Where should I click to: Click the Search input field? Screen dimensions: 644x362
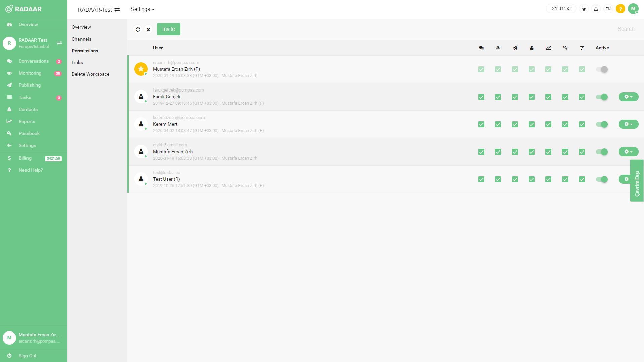point(626,28)
